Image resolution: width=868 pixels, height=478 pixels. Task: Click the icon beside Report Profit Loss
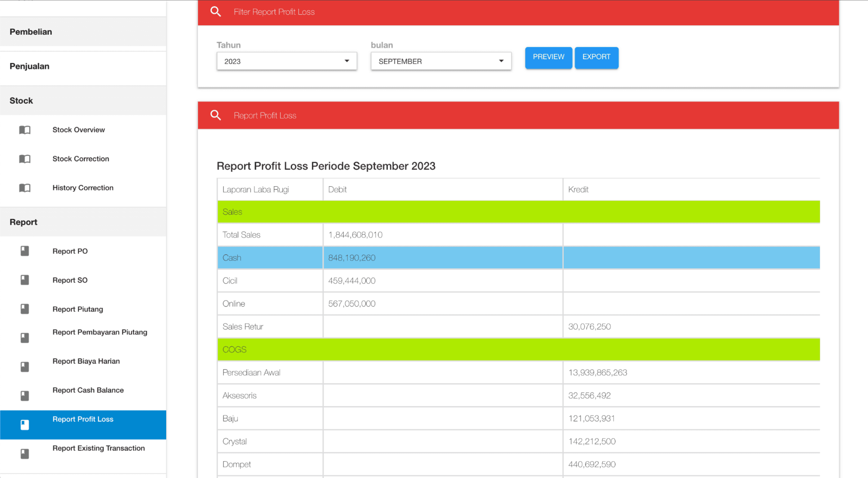tap(25, 425)
